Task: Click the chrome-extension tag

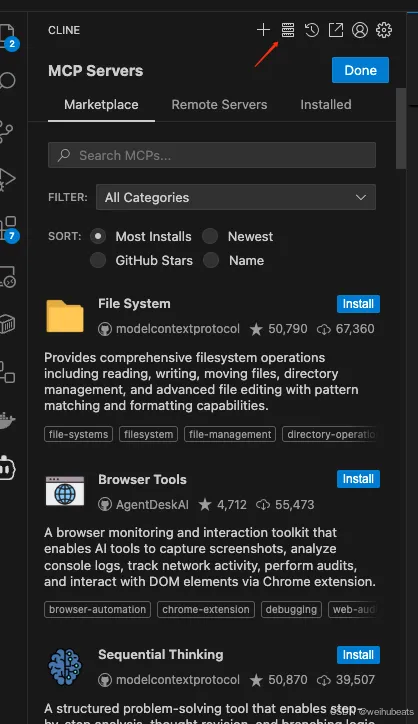Action: tap(206, 609)
